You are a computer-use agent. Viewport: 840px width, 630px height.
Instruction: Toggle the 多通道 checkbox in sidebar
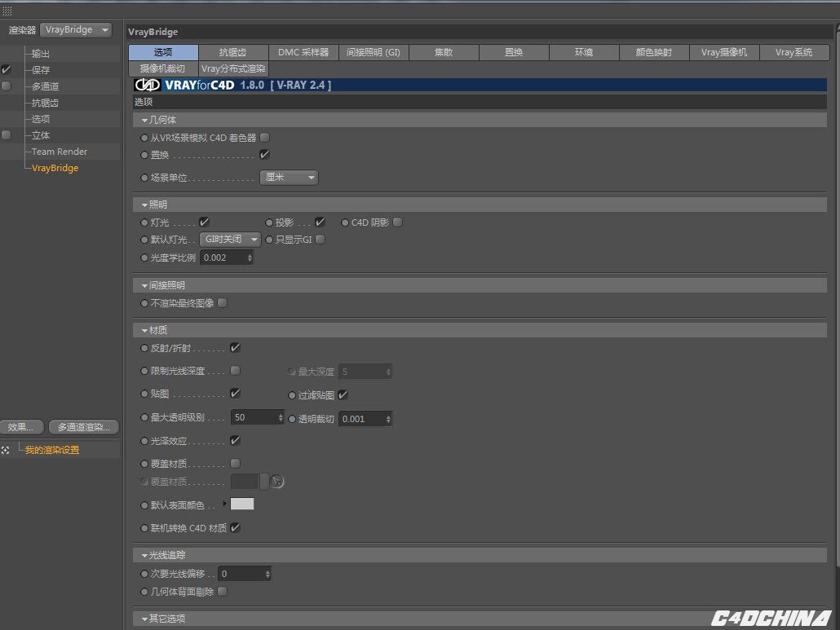click(6, 86)
